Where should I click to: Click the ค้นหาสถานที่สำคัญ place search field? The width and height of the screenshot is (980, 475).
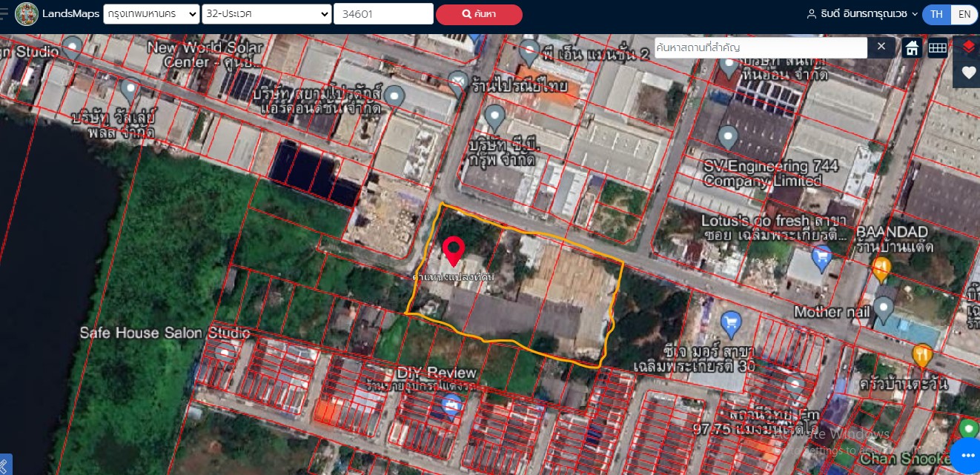click(761, 47)
